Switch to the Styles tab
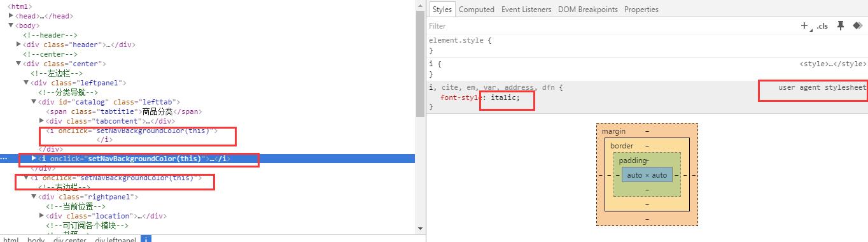Viewport: 868px width, 242px height. pyautogui.click(x=442, y=10)
